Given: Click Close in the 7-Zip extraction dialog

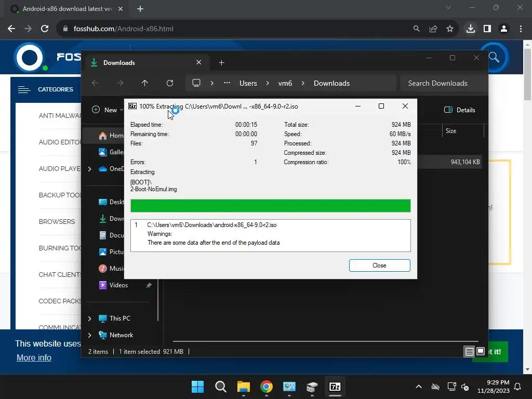Looking at the screenshot, I should point(379,265).
